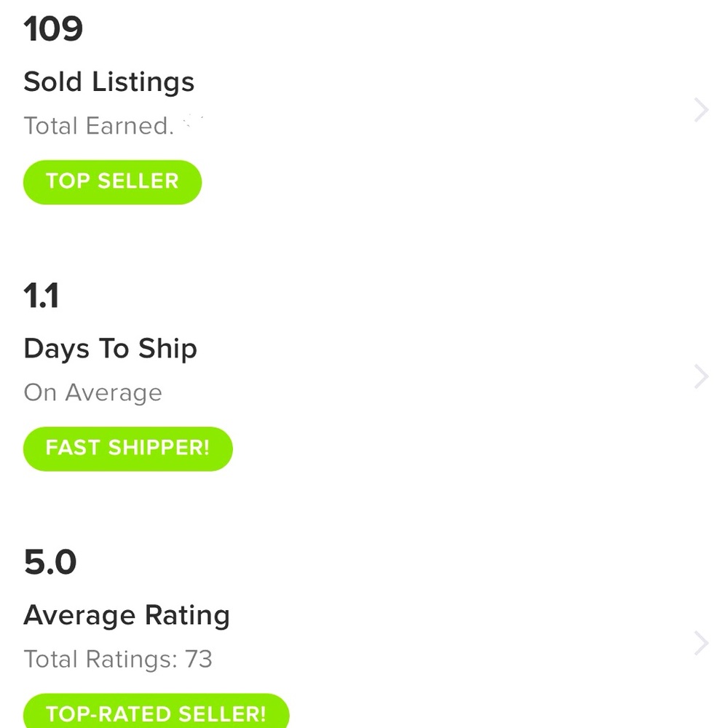
Task: Open Sold Listings details chevron arrow
Action: 701,111
